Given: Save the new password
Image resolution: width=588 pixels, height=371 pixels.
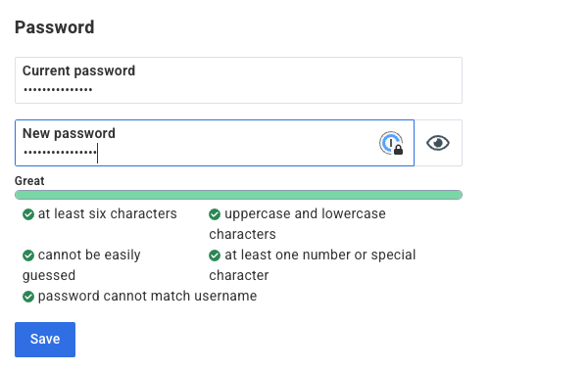Looking at the screenshot, I should coord(45,340).
